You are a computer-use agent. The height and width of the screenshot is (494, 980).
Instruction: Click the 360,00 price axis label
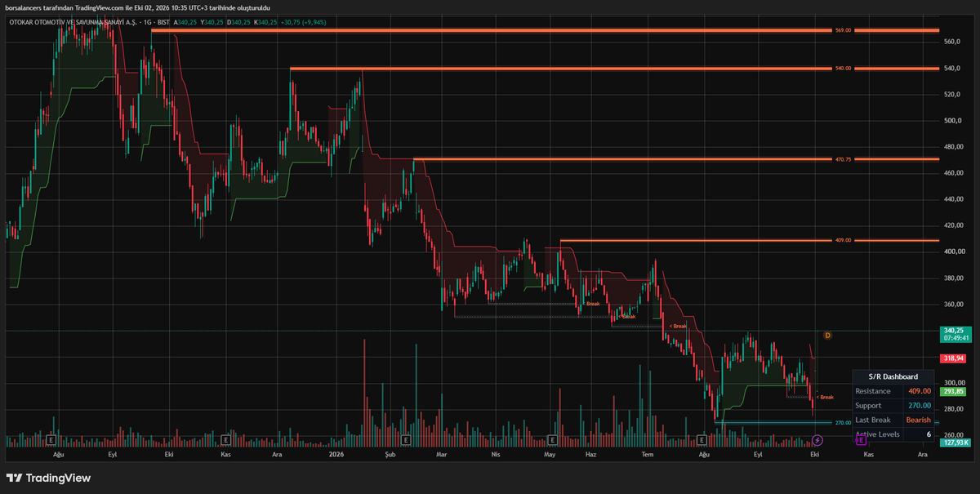tap(953, 304)
